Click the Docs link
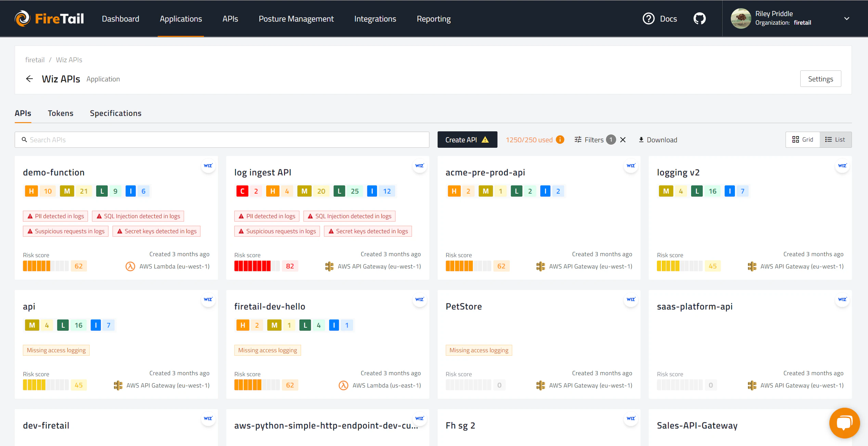Image resolution: width=868 pixels, height=446 pixels. coord(668,19)
